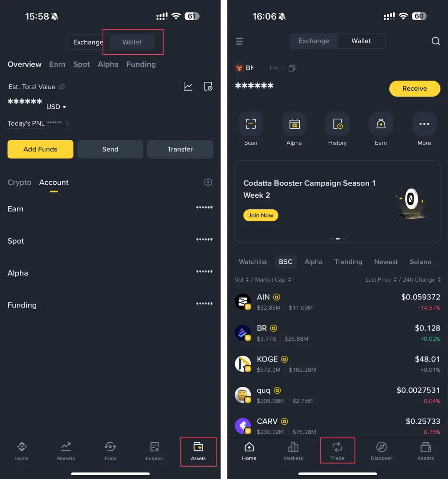Click the yellow Receive button
This screenshot has width=448, height=479.
point(415,89)
